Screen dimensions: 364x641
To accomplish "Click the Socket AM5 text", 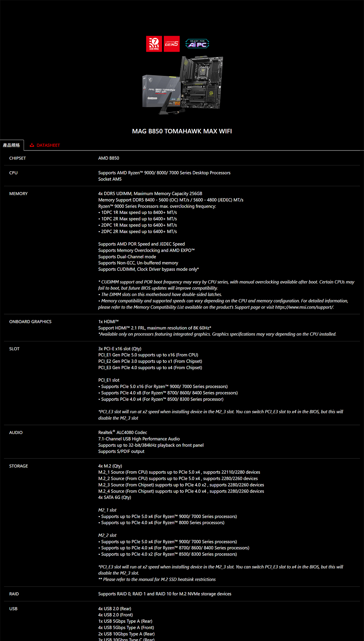I will (x=110, y=179).
